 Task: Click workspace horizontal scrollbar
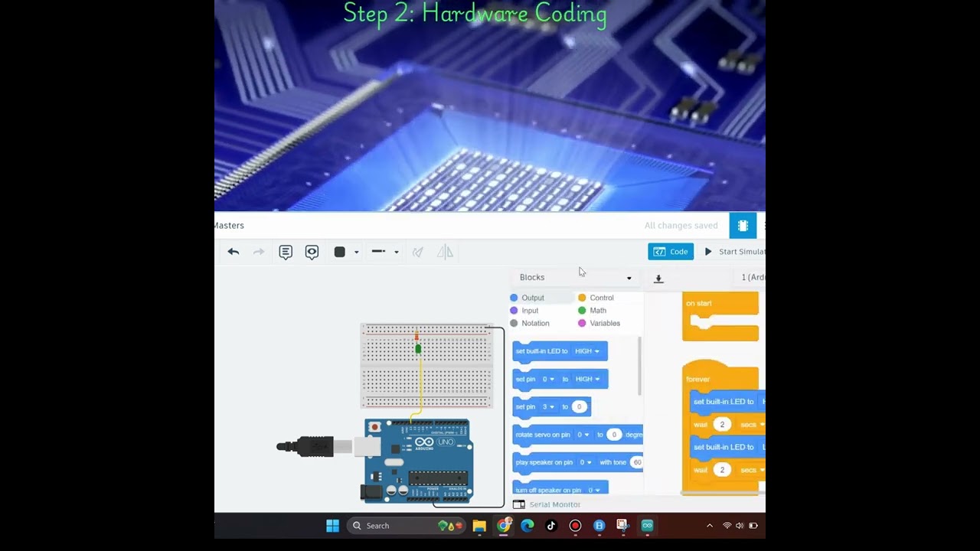pyautogui.click(x=720, y=493)
